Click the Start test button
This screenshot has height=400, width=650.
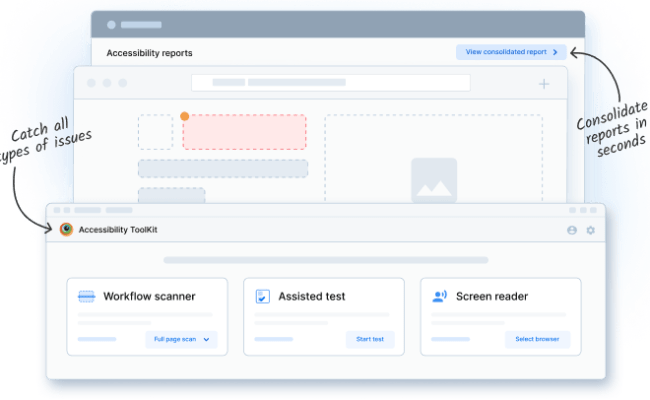point(370,339)
